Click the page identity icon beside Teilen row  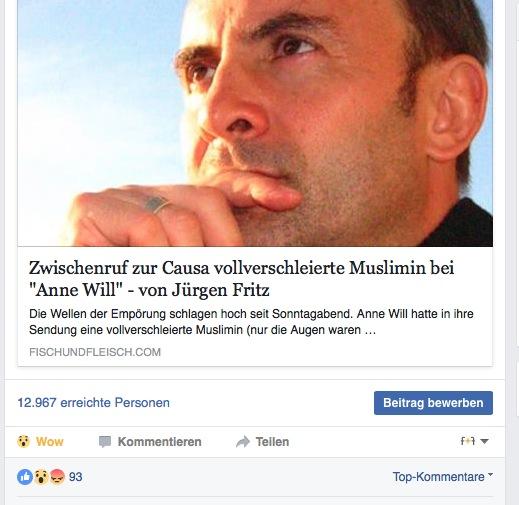pyautogui.click(x=467, y=441)
